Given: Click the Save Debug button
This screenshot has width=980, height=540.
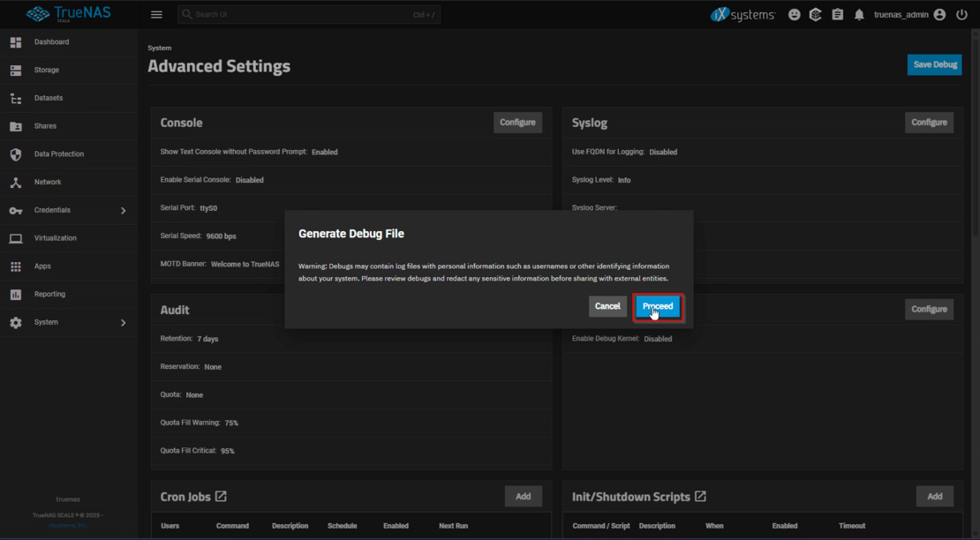Looking at the screenshot, I should [x=934, y=64].
